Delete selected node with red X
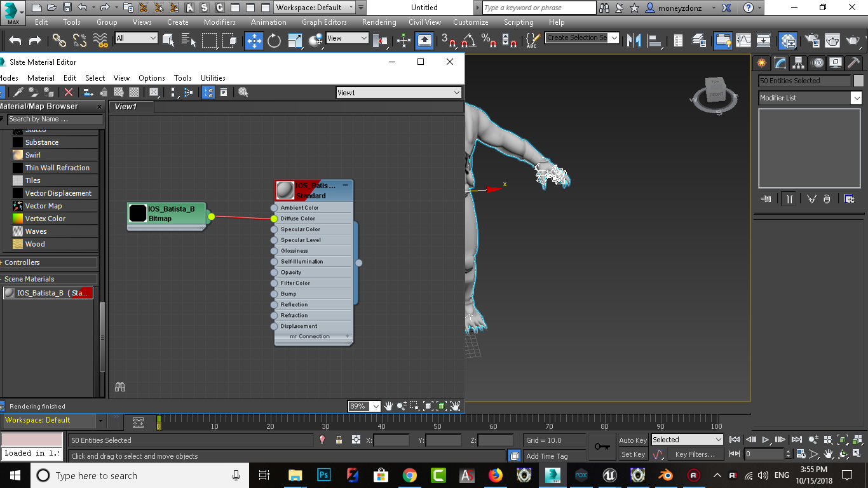 69,92
